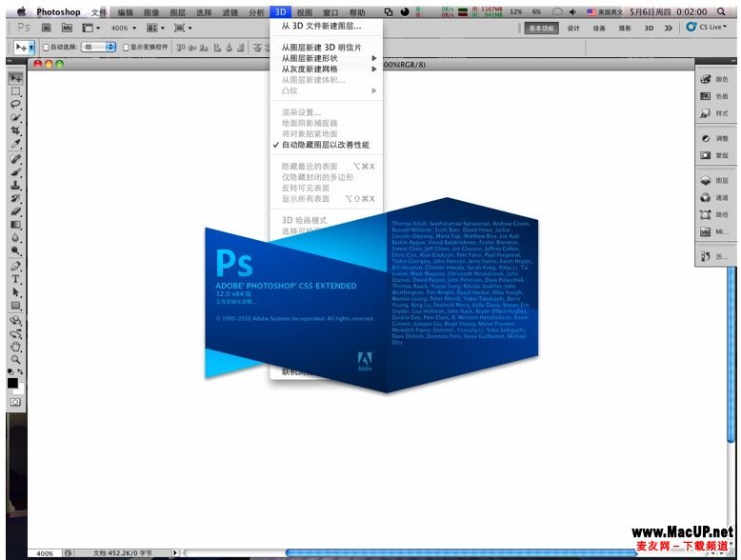The image size is (741, 560).
Task: Switch to 设计 workspace
Action: 573,28
